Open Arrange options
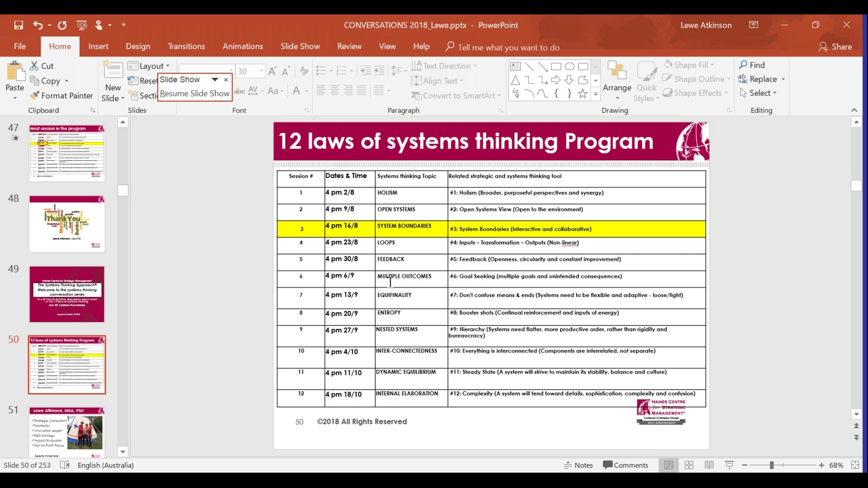 617,80
